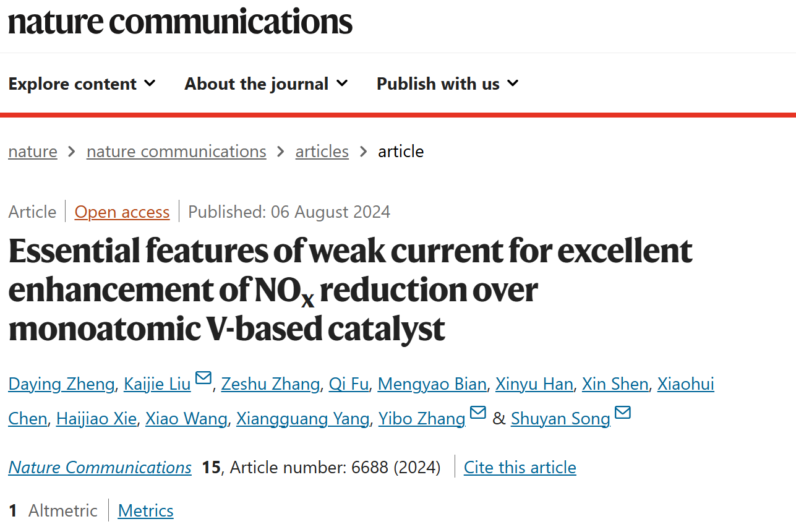
Task: Click the email icon next to Kaijie Liu
Action: pos(203,379)
